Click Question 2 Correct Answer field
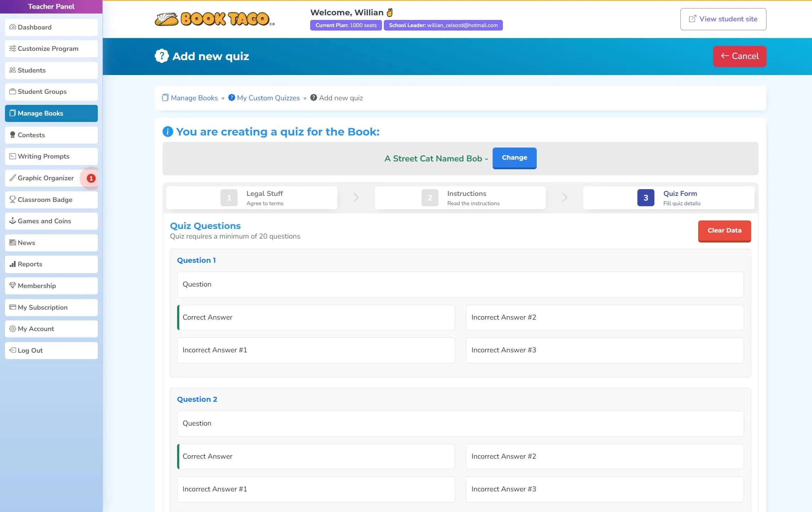812x512 pixels. point(316,457)
